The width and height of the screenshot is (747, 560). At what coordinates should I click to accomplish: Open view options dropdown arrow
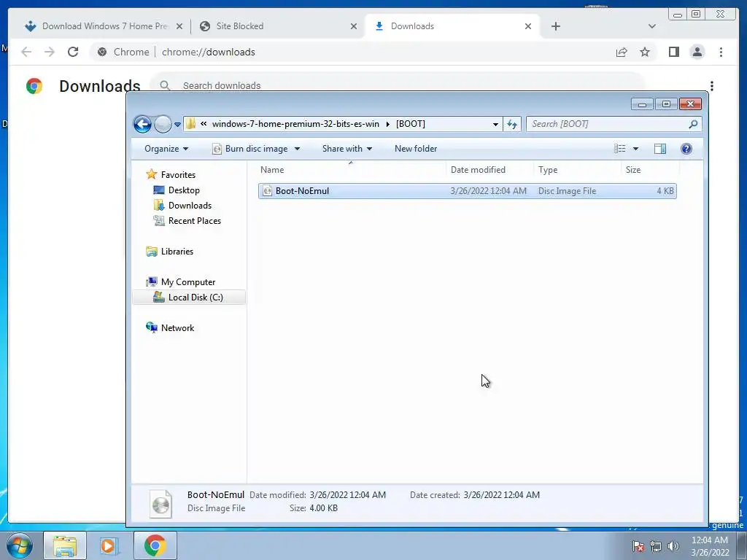point(635,149)
